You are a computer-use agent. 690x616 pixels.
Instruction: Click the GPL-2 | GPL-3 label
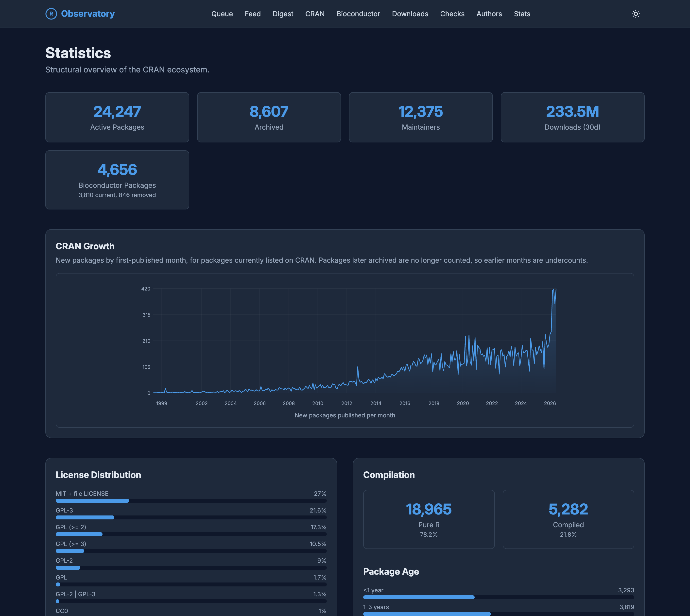tap(75, 594)
